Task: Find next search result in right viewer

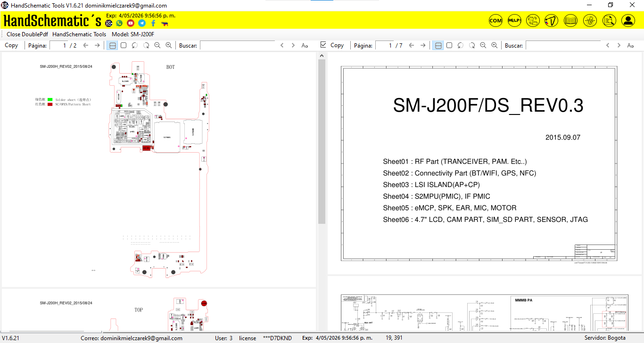Action: pos(619,45)
